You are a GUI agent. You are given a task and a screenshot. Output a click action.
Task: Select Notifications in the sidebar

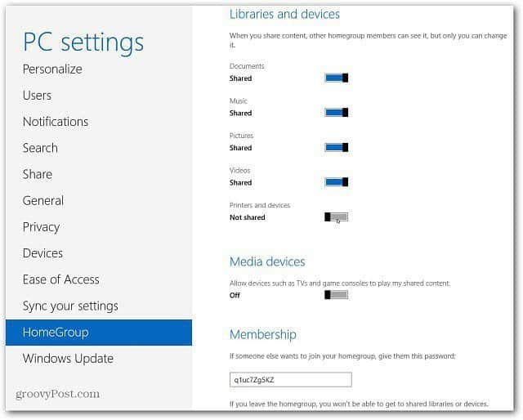pyautogui.click(x=56, y=122)
